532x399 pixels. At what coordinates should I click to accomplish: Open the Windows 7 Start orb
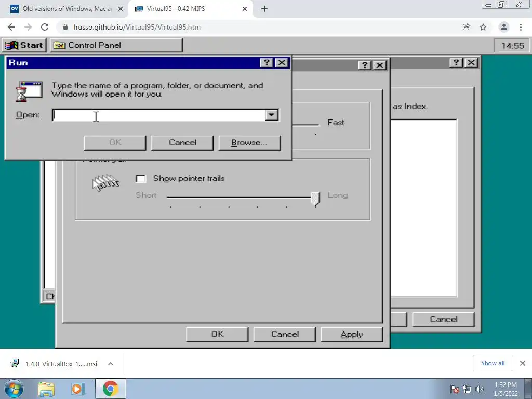[x=14, y=389]
